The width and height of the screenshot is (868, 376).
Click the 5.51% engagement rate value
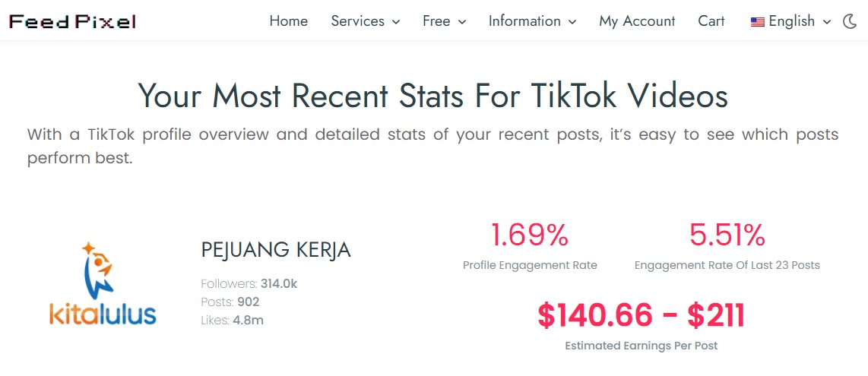point(727,235)
